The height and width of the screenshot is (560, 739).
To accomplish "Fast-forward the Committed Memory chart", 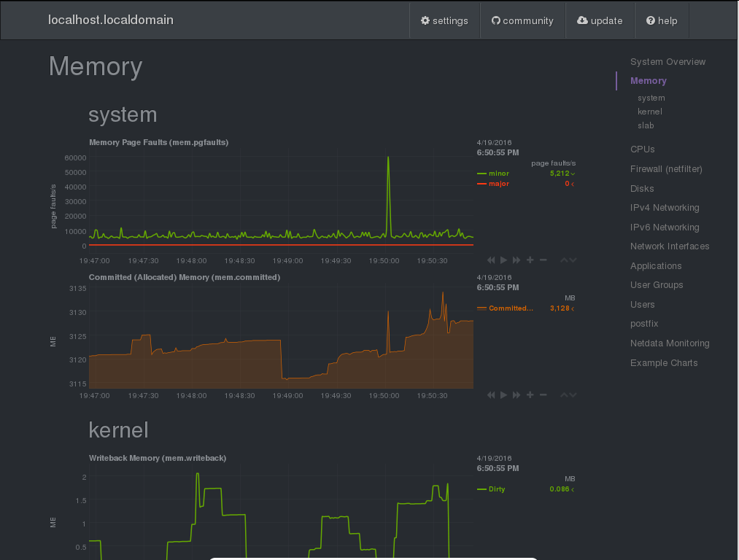I will pos(516,395).
